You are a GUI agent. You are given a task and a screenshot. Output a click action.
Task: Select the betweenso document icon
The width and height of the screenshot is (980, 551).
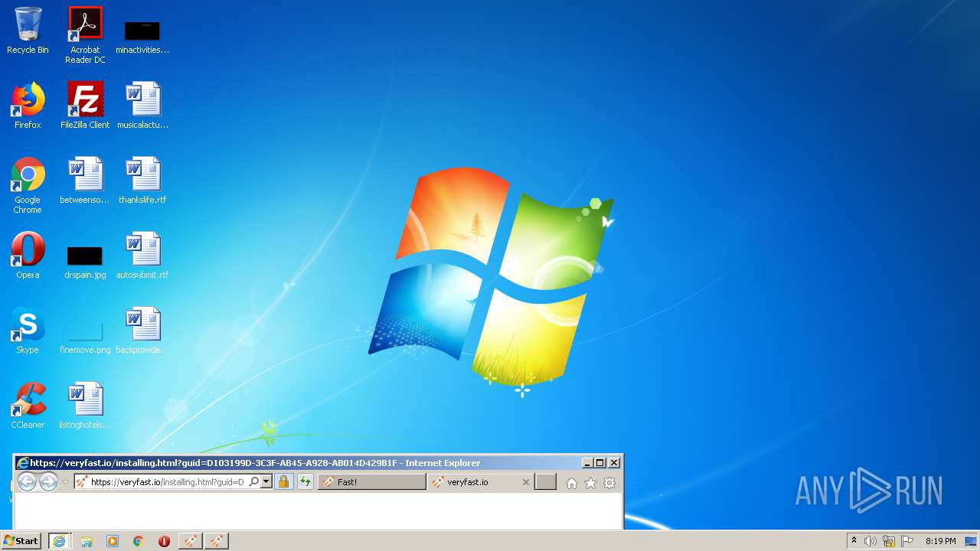pyautogui.click(x=85, y=181)
